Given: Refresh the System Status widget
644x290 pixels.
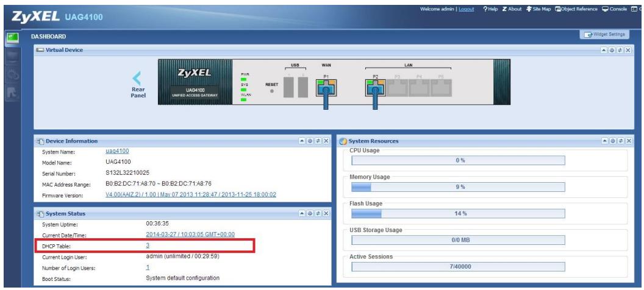Looking at the screenshot, I should point(318,213).
